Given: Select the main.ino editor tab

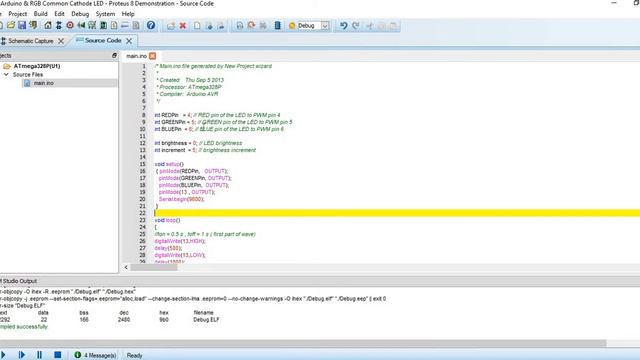Looking at the screenshot, I should [136, 56].
